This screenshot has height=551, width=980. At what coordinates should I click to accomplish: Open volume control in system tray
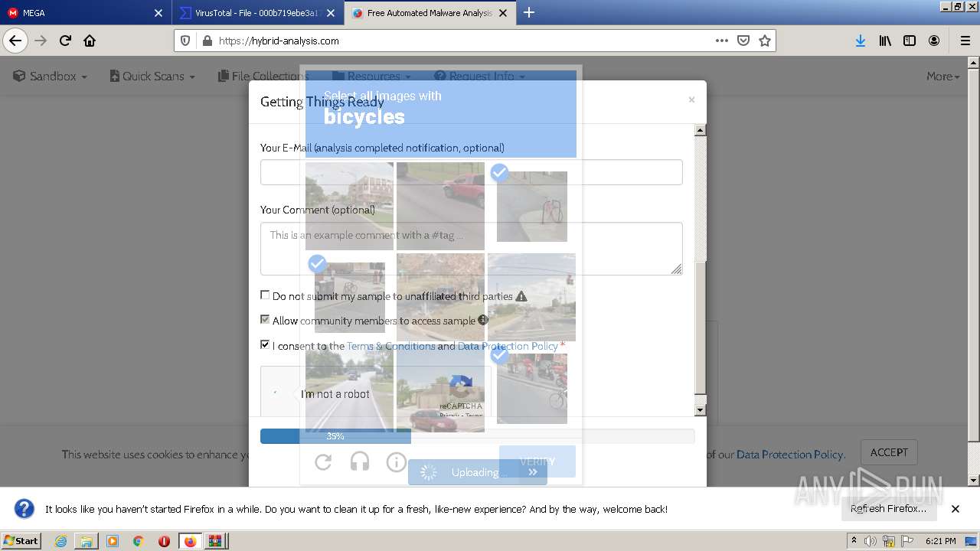tap(871, 541)
